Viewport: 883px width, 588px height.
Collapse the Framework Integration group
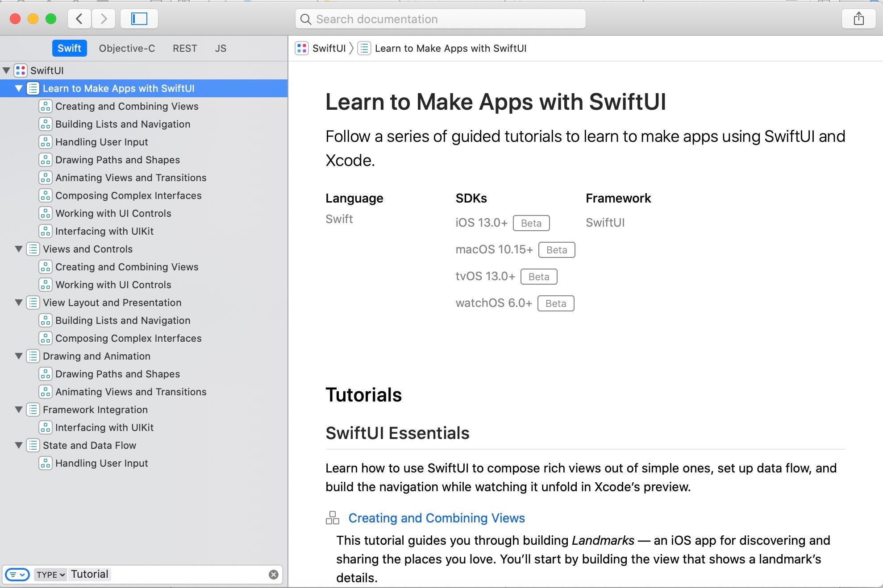tap(19, 410)
